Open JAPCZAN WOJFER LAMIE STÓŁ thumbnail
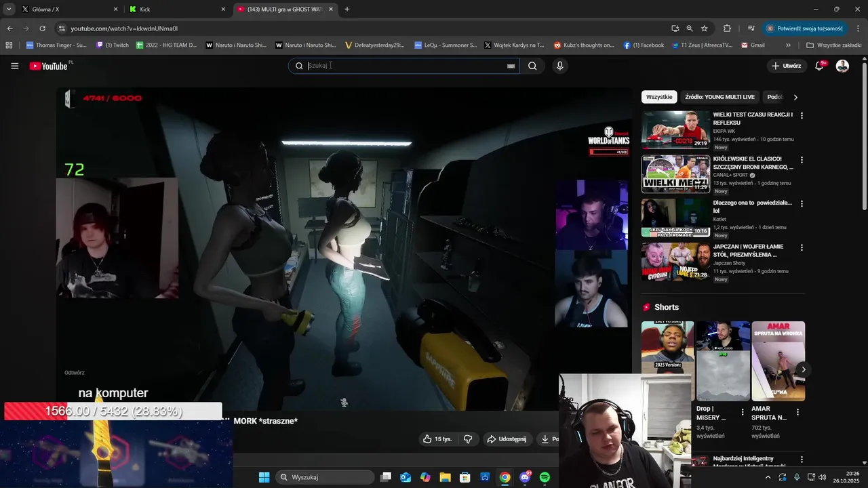 coord(675,262)
